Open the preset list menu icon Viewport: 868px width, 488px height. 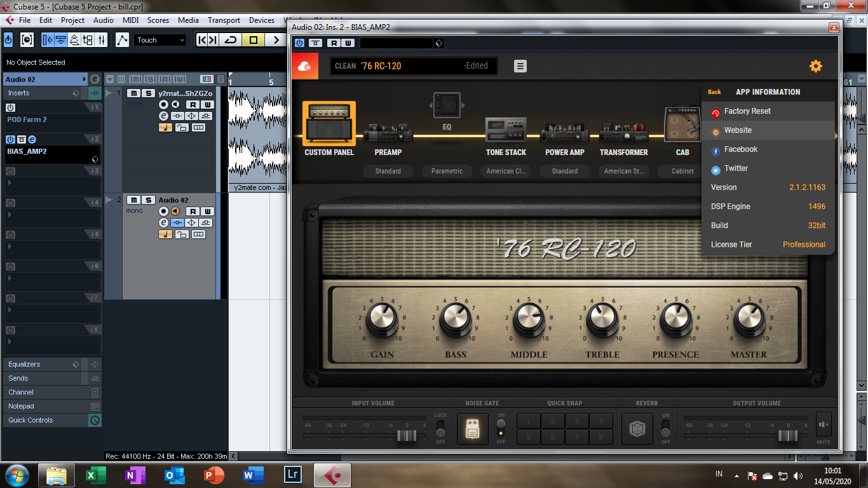pyautogui.click(x=520, y=66)
